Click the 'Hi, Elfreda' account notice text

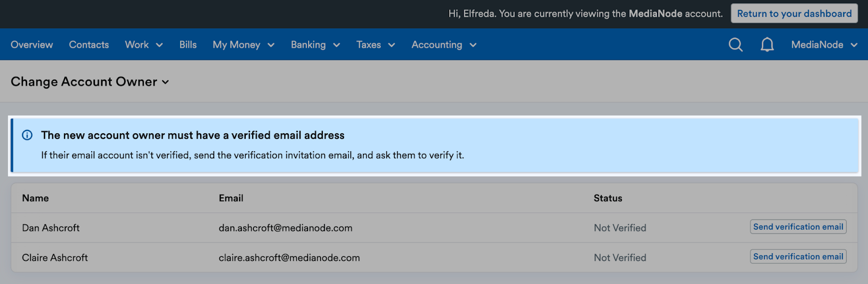[x=585, y=14]
